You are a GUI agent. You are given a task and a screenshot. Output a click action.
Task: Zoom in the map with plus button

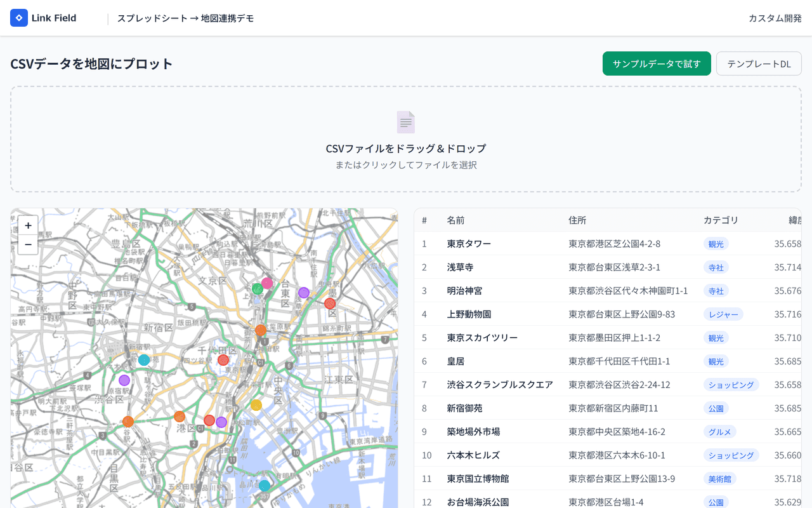tap(28, 225)
